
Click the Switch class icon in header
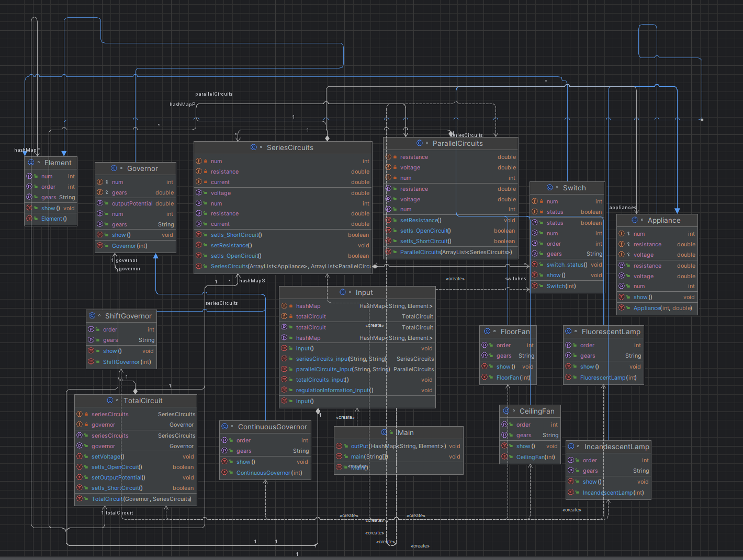(550, 188)
